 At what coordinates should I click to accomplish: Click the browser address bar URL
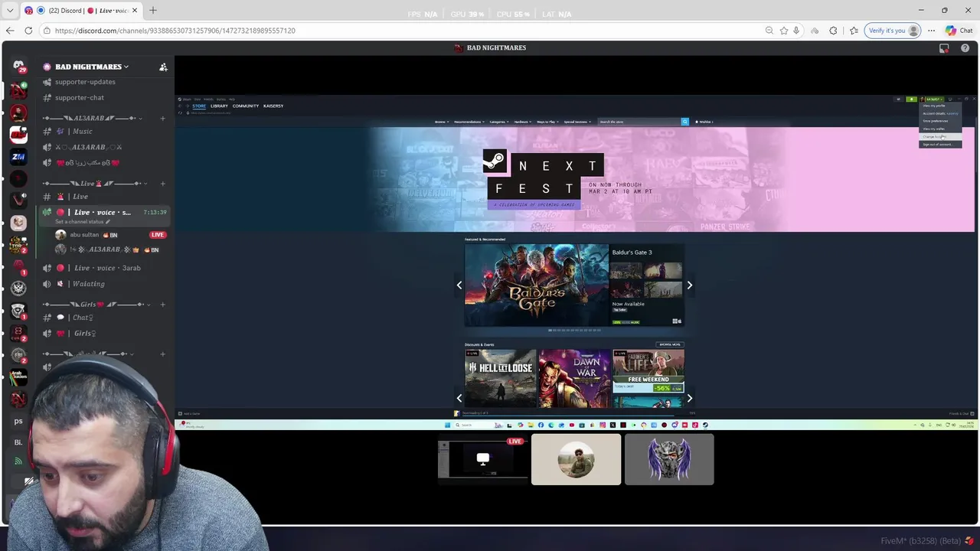[x=175, y=31]
